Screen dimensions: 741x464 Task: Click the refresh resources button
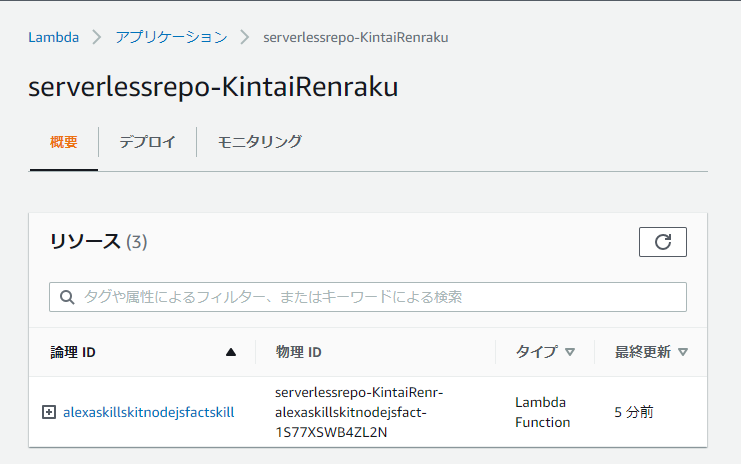click(x=663, y=242)
